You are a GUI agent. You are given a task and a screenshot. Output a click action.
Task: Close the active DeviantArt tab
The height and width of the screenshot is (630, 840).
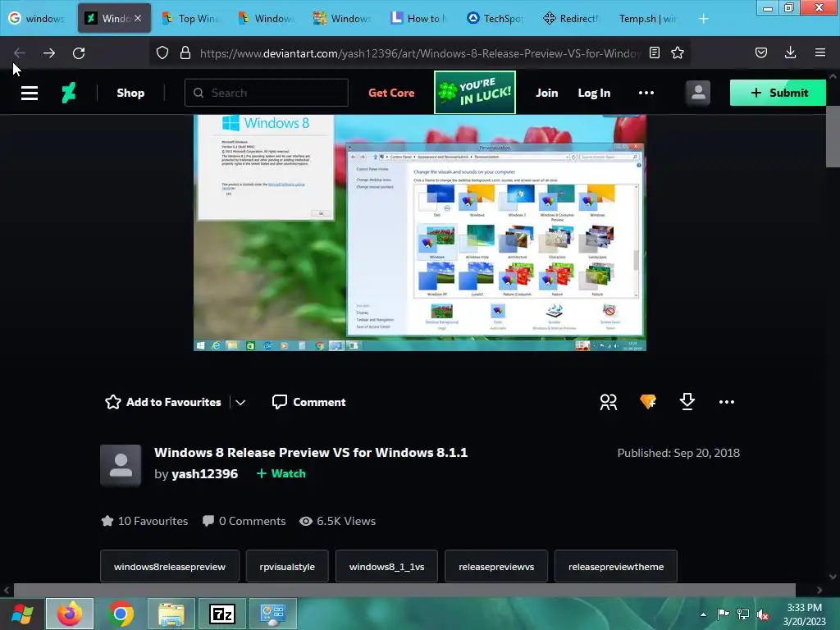coord(138,18)
